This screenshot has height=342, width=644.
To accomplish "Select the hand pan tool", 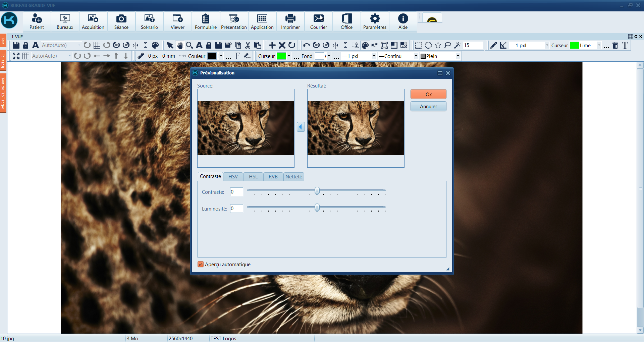I will [180, 45].
